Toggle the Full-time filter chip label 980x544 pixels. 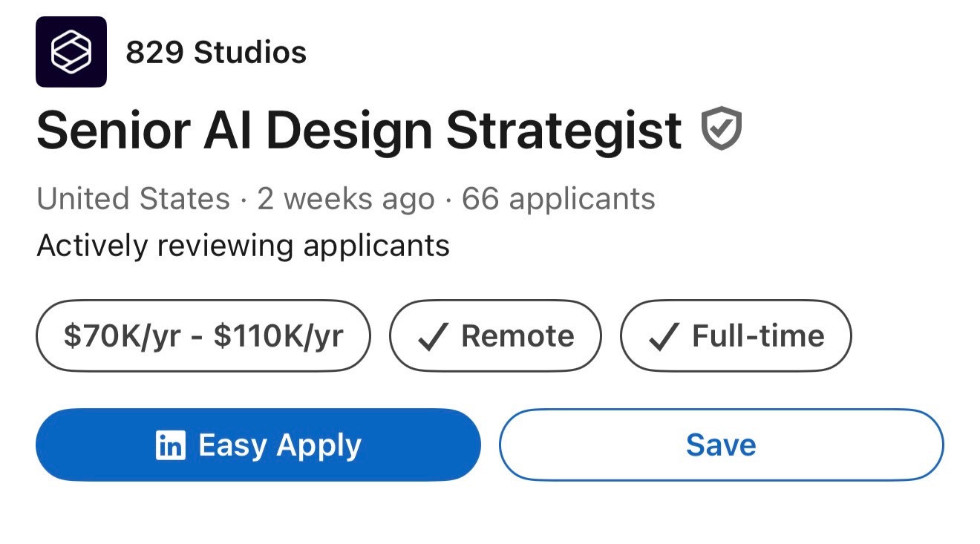pyautogui.click(x=758, y=336)
